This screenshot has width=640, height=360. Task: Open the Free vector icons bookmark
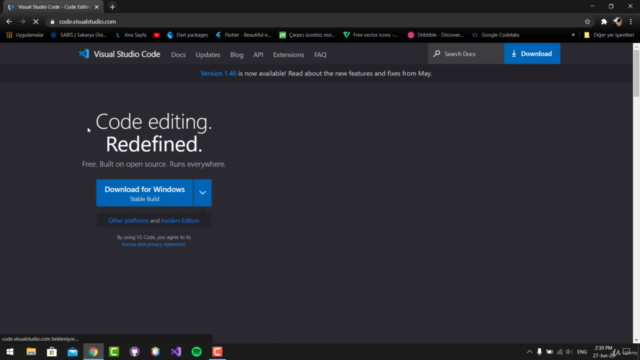point(370,35)
